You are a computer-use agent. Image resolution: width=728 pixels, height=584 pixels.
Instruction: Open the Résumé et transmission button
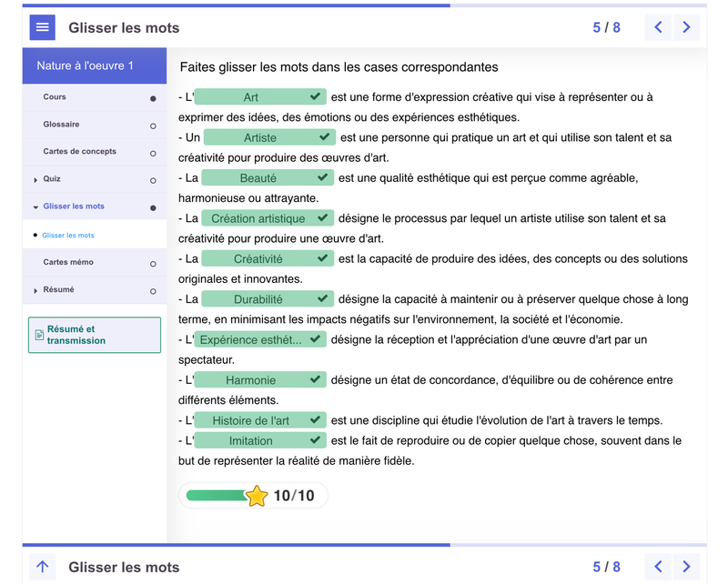[95, 335]
